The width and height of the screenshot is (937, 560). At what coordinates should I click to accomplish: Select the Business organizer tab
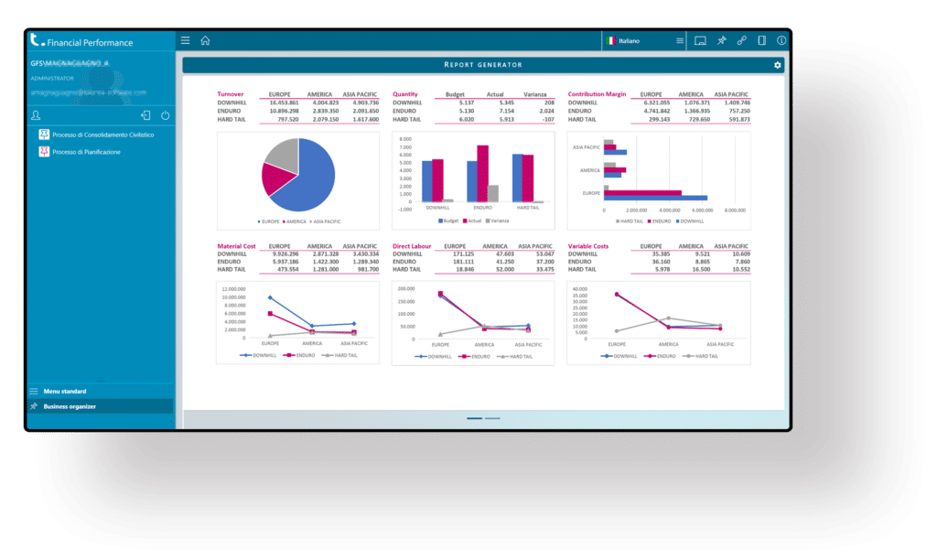[69, 406]
